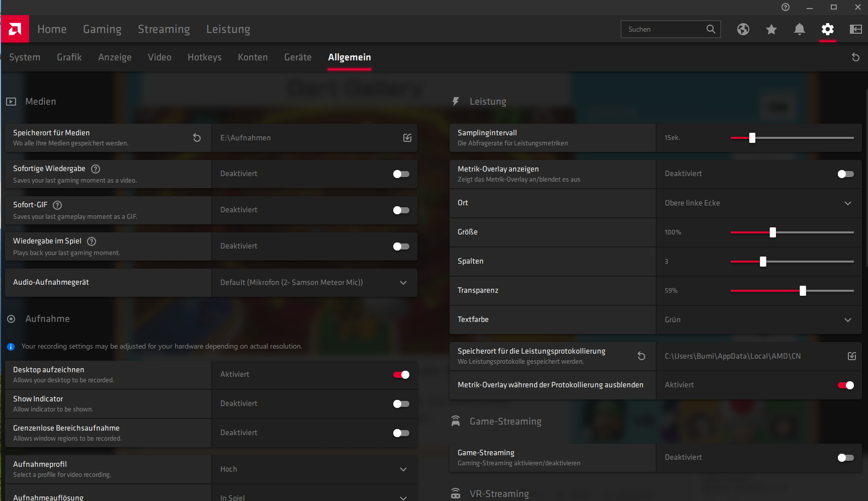Open the Gaming tab
868x501 pixels.
tap(102, 29)
